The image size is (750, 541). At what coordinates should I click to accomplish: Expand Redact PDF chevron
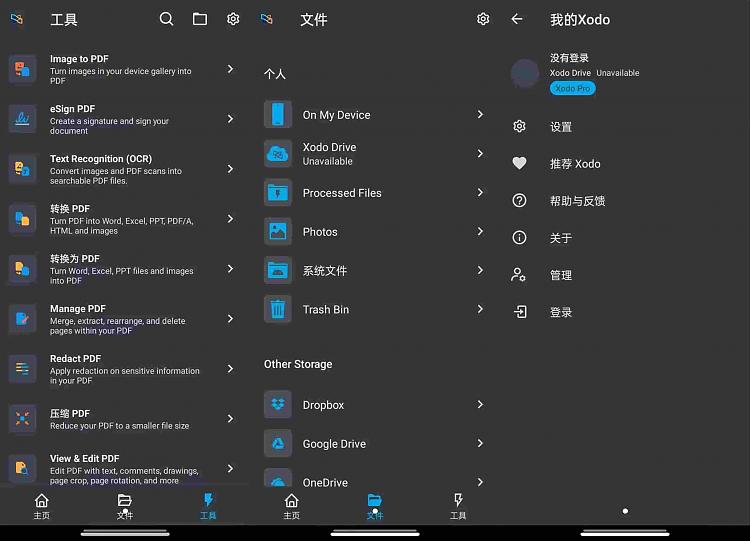(231, 368)
